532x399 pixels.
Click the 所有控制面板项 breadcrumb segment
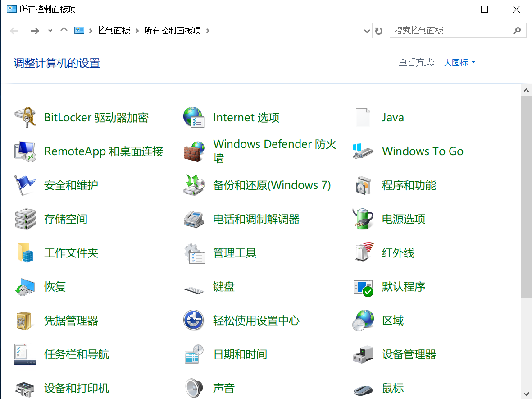pyautogui.click(x=173, y=31)
